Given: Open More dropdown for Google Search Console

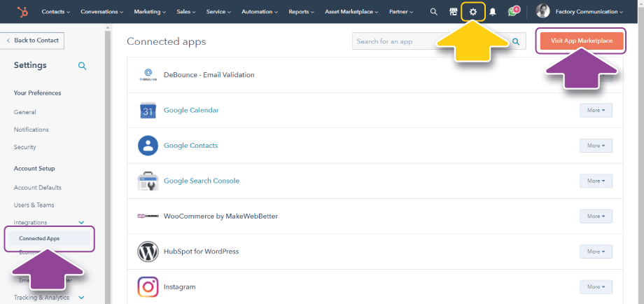Looking at the screenshot, I should click(x=596, y=181).
